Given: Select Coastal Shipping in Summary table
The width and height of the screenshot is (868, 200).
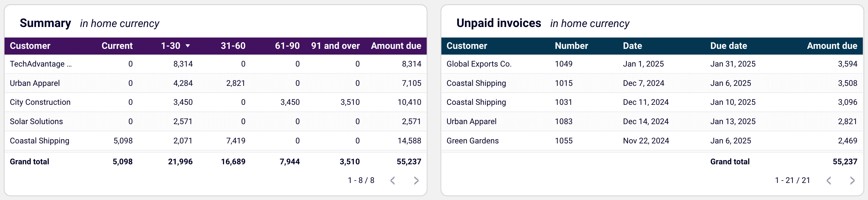Looking at the screenshot, I should click(x=40, y=141).
